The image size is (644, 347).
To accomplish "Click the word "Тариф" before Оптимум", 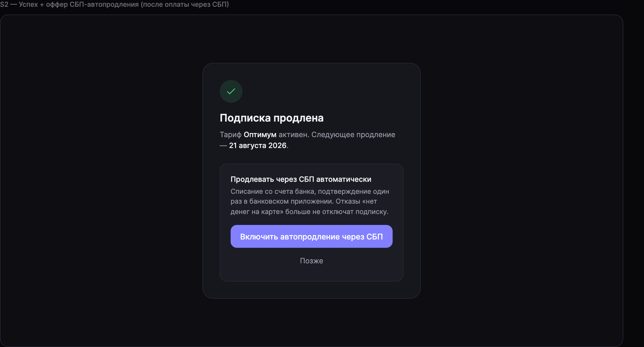I will click(231, 135).
